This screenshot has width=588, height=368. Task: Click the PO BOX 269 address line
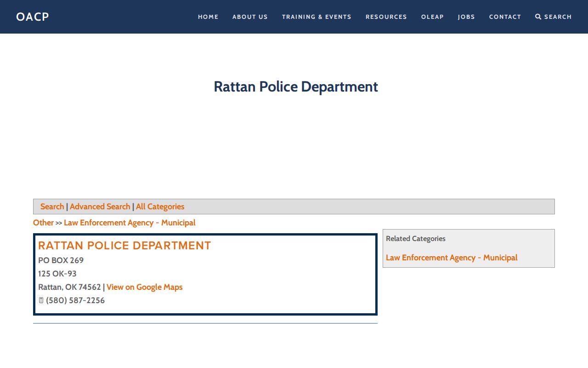61,260
